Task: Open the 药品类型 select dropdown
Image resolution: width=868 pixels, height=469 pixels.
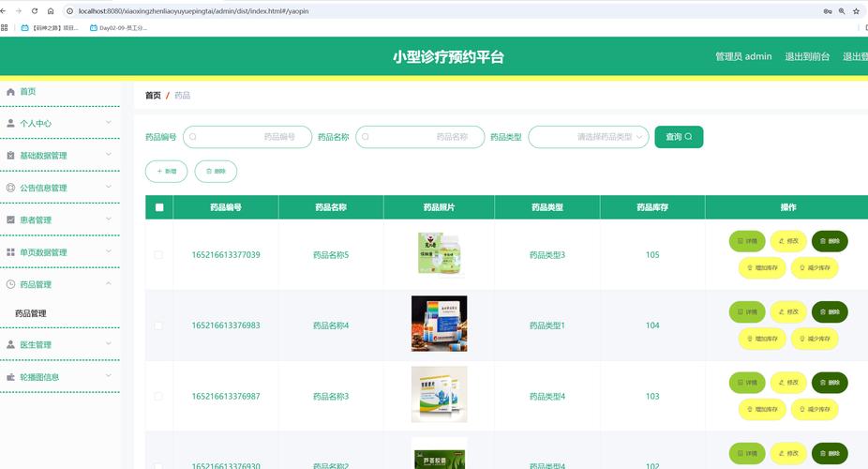Action: (589, 137)
